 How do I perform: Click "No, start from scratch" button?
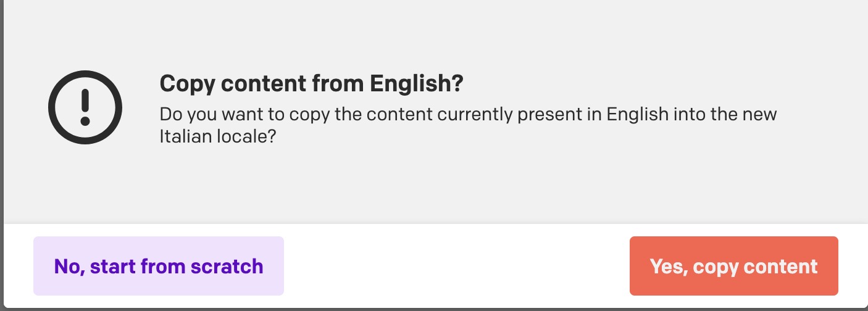click(159, 266)
